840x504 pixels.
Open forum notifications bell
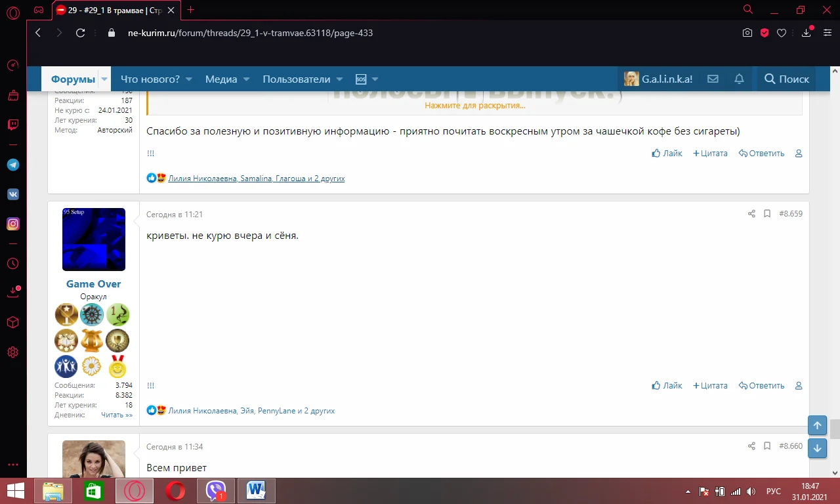pyautogui.click(x=739, y=79)
